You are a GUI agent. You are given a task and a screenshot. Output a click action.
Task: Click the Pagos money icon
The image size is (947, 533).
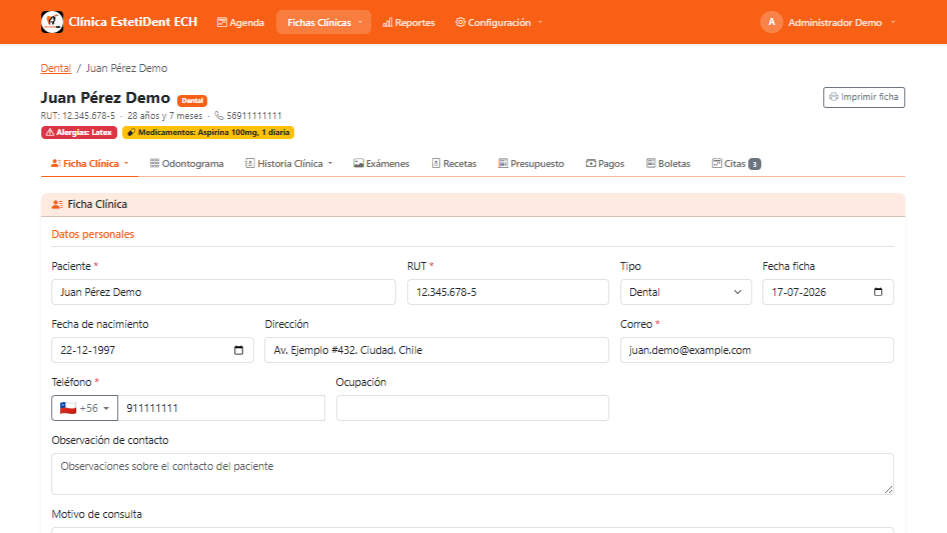point(591,163)
